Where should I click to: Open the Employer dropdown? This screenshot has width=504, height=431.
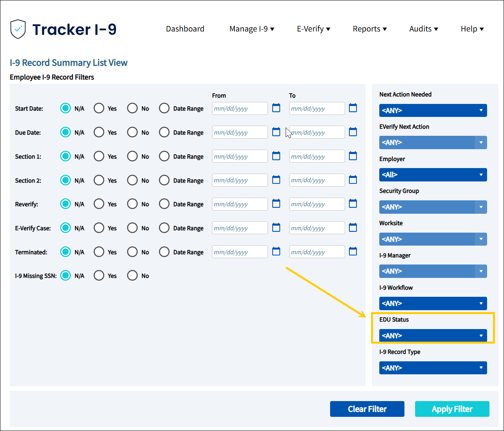click(x=433, y=175)
